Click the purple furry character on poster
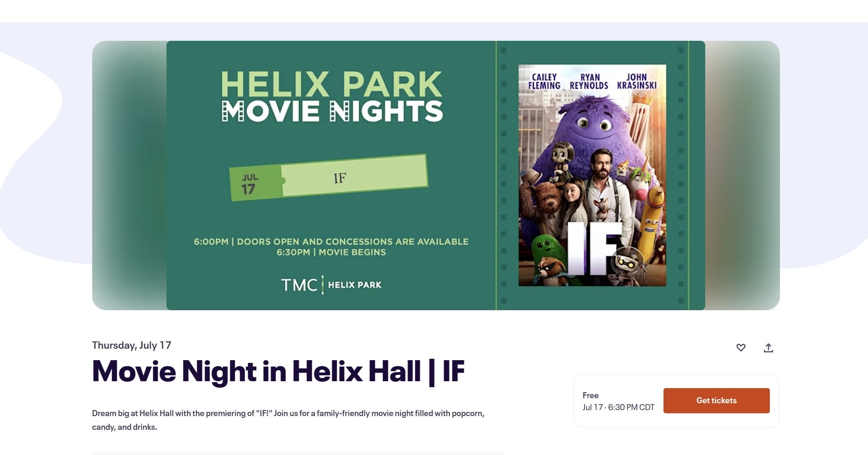This screenshot has width=868, height=455. point(593,126)
